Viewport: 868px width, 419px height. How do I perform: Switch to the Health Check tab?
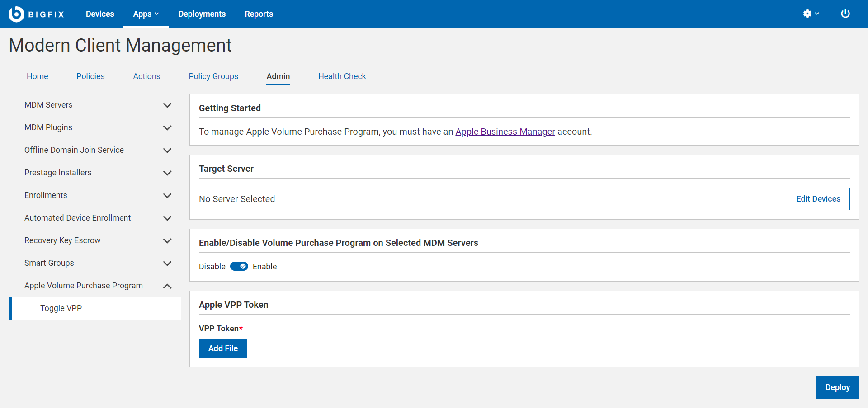click(x=342, y=76)
